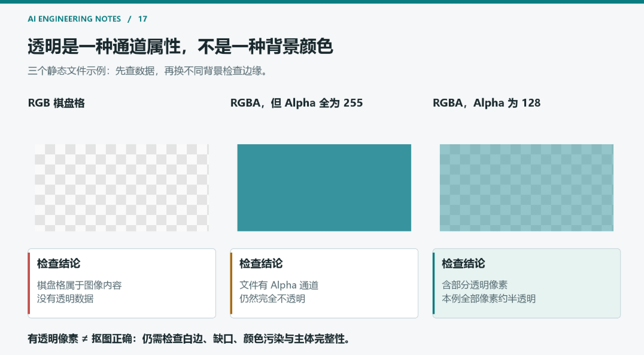Click the title '透明是一种通道属性，不是一种背景颜色'
Image resolution: width=644 pixels, height=355 pixels.
[x=180, y=47]
